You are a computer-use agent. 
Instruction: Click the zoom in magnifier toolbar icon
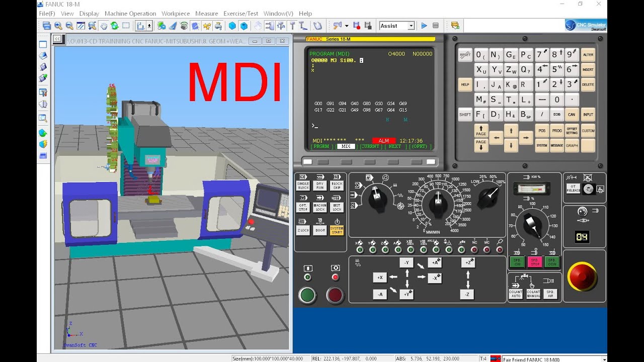pyautogui.click(x=58, y=26)
